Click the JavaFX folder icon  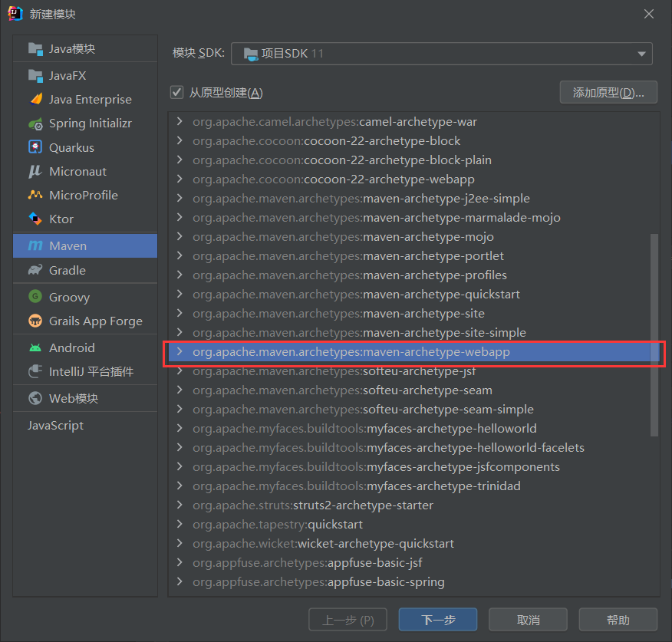[x=35, y=76]
